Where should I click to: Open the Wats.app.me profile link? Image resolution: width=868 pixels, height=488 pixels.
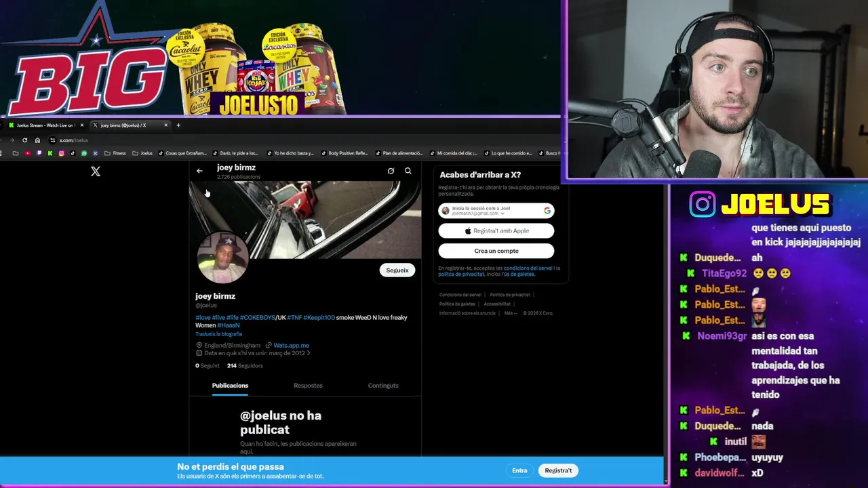point(291,346)
